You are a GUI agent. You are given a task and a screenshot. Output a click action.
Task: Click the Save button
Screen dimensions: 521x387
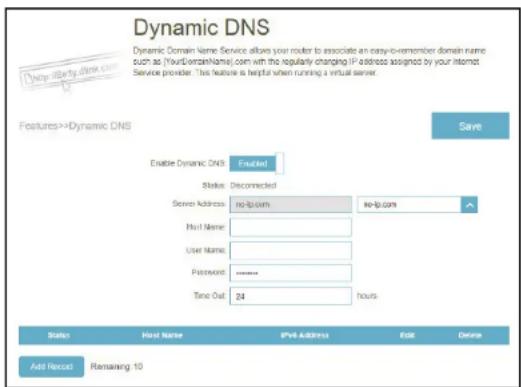point(470,126)
